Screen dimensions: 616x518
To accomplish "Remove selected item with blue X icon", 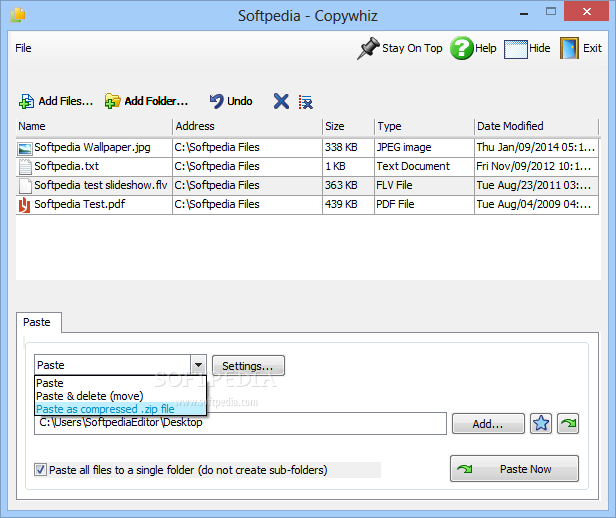I will [x=281, y=101].
